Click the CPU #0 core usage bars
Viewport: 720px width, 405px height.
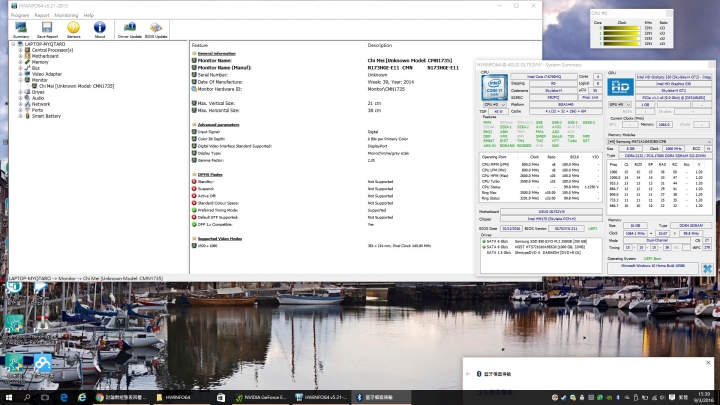click(x=621, y=36)
